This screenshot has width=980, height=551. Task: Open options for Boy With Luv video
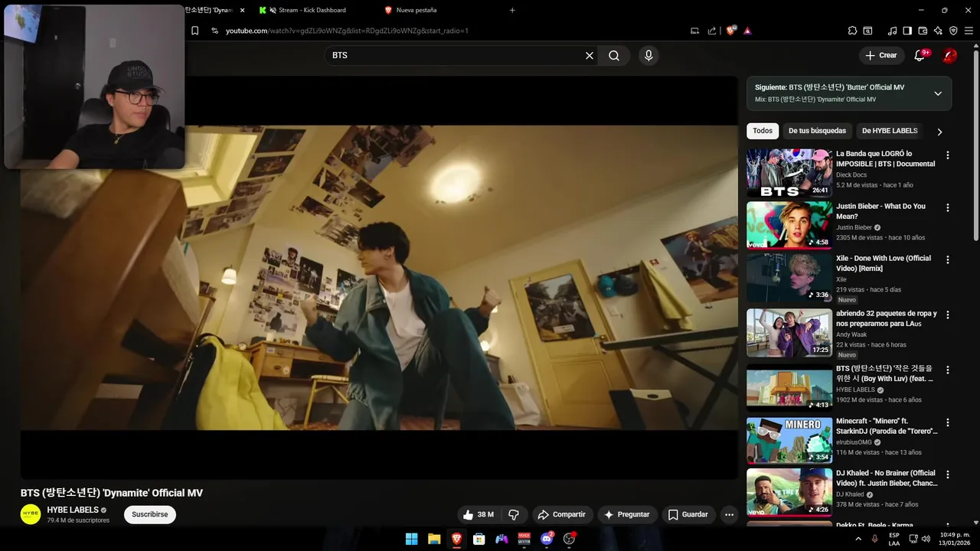pyautogui.click(x=947, y=370)
